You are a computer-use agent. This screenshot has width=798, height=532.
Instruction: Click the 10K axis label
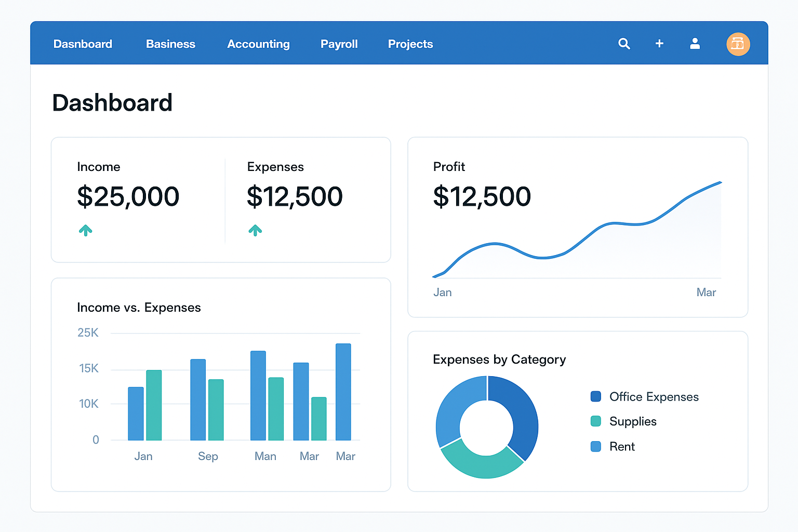(x=88, y=404)
